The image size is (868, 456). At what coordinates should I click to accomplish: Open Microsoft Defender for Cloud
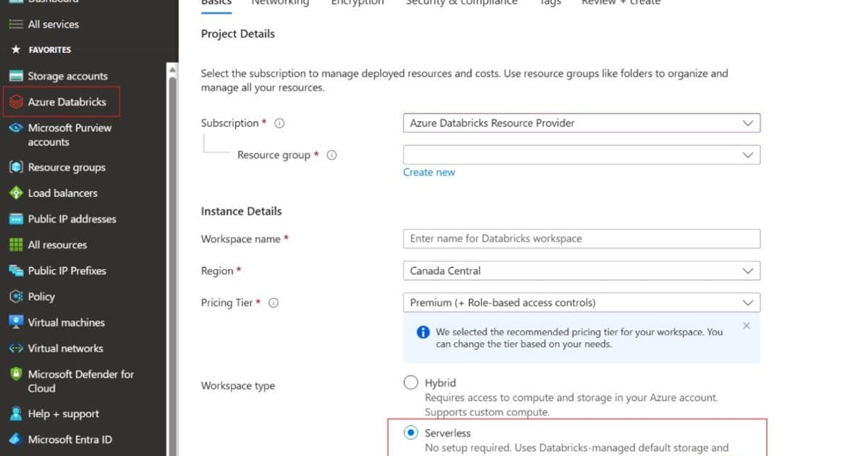(x=72, y=381)
